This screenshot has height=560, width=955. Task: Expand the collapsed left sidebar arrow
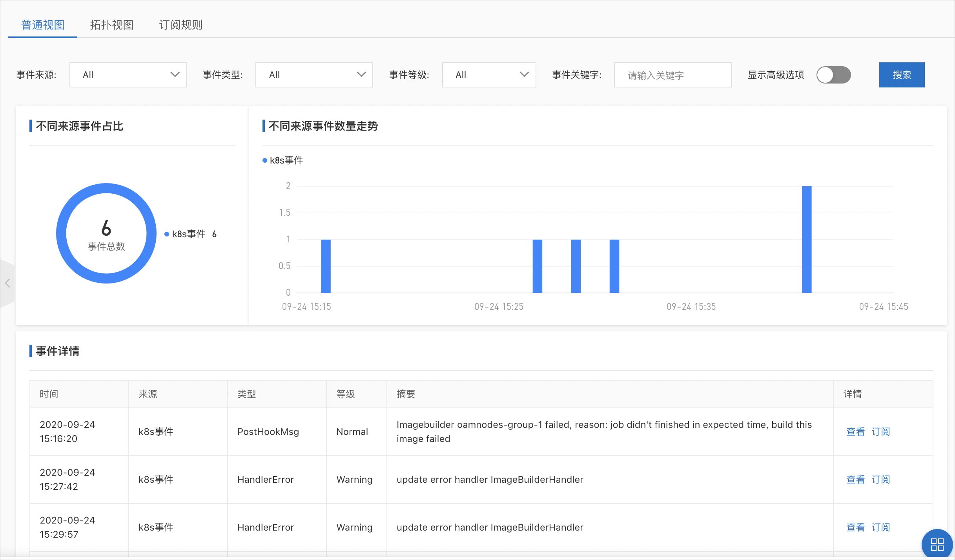pos(7,283)
